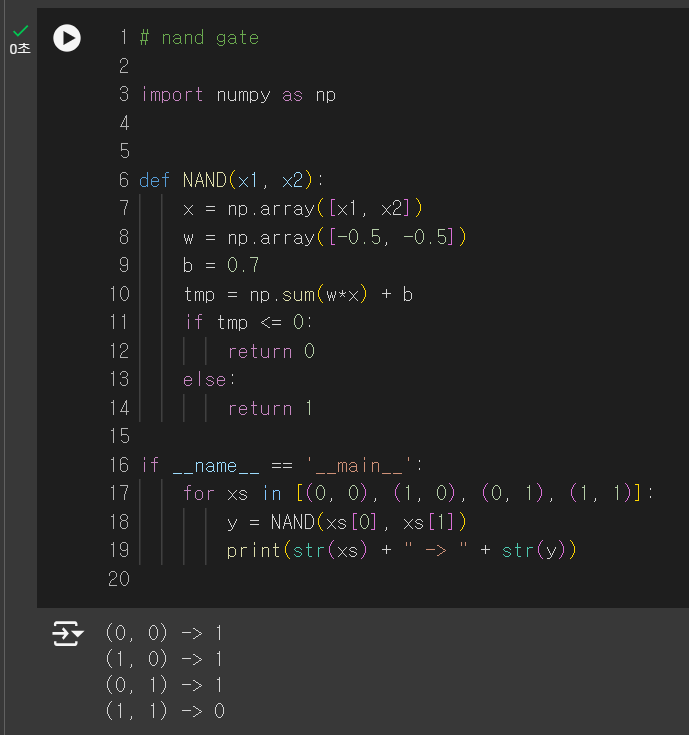Click the "if __name__ == '__main__':" line
This screenshot has height=735, width=689.
tap(281, 465)
